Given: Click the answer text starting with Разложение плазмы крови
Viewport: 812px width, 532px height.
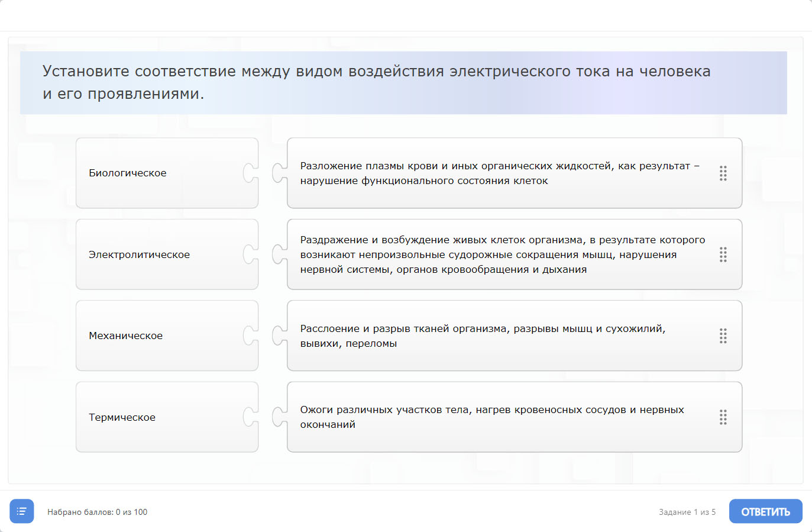Looking at the screenshot, I should (x=499, y=173).
